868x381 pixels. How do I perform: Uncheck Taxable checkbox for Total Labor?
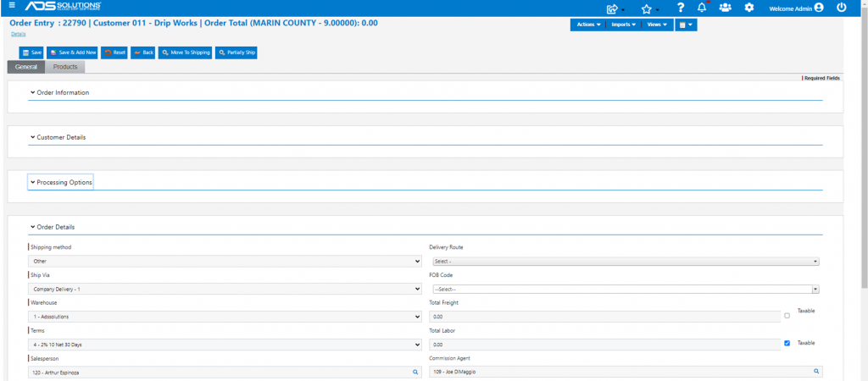[x=787, y=344]
